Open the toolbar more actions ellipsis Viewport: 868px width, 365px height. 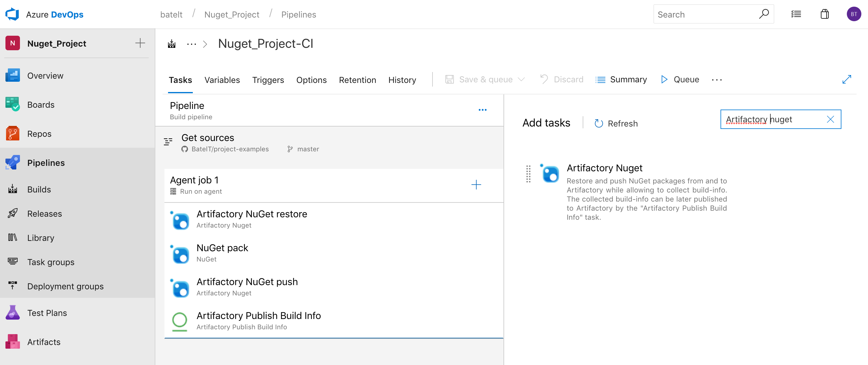point(717,80)
